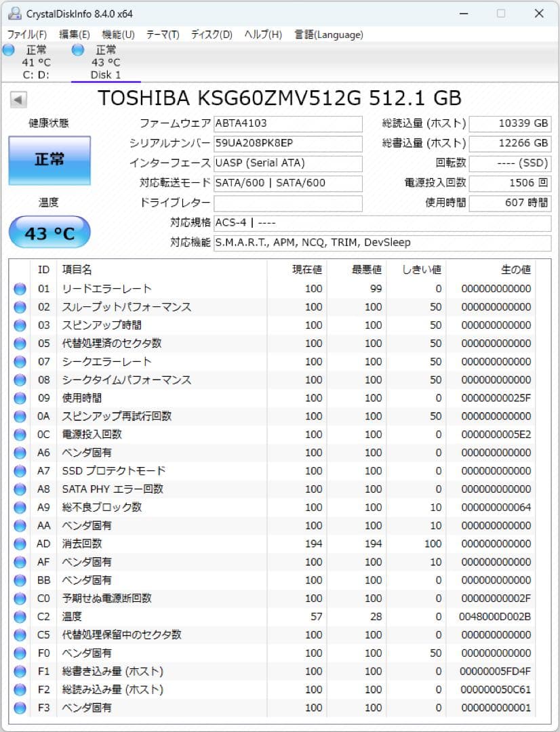Open the 機能(U) menu

118,35
